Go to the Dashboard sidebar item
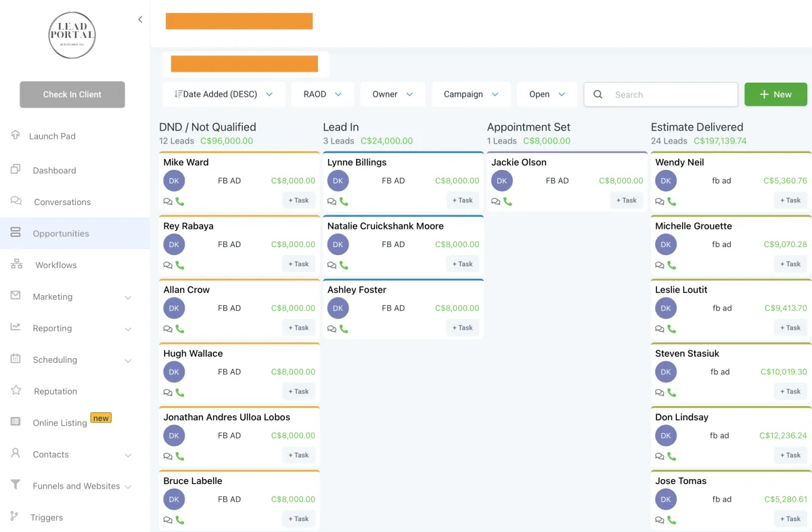Screen dimensions: 812x532 click(x=54, y=171)
